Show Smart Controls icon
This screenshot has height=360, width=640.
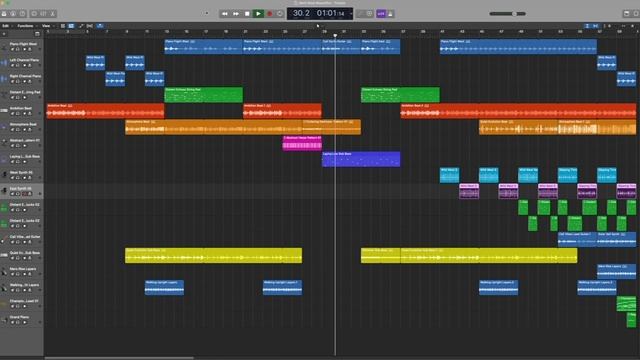[x=34, y=14]
